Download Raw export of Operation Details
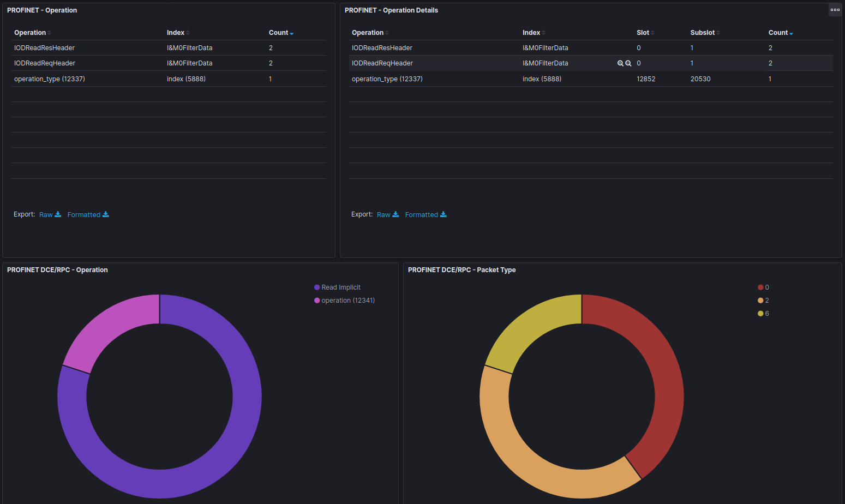This screenshot has width=845, height=504. coord(387,215)
